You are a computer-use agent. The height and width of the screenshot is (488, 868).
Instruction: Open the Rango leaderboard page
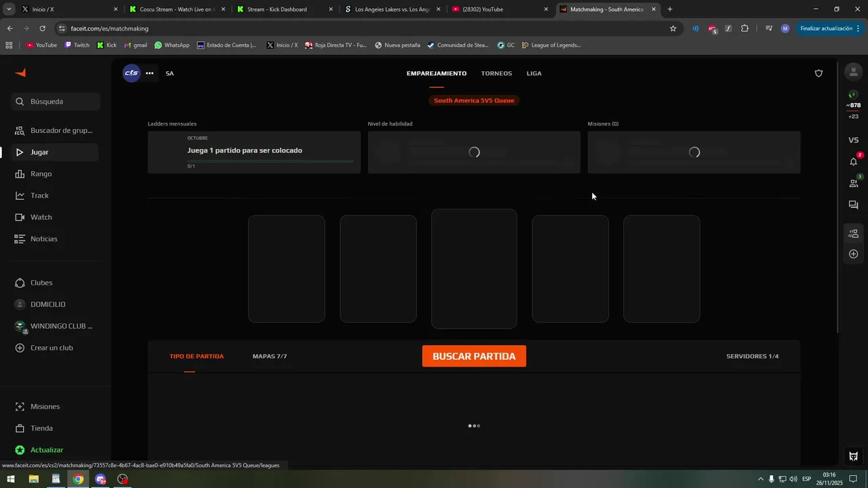click(x=56, y=174)
